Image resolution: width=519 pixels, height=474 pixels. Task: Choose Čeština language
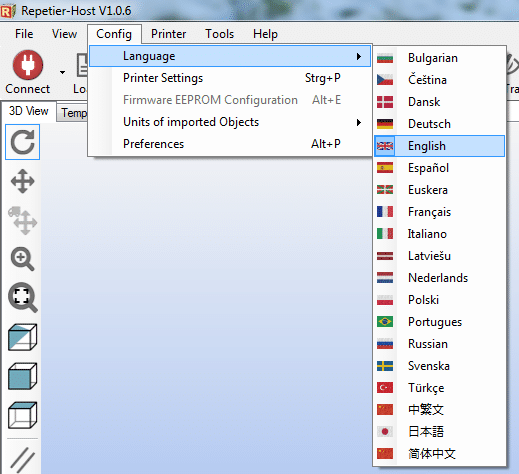tap(439, 80)
